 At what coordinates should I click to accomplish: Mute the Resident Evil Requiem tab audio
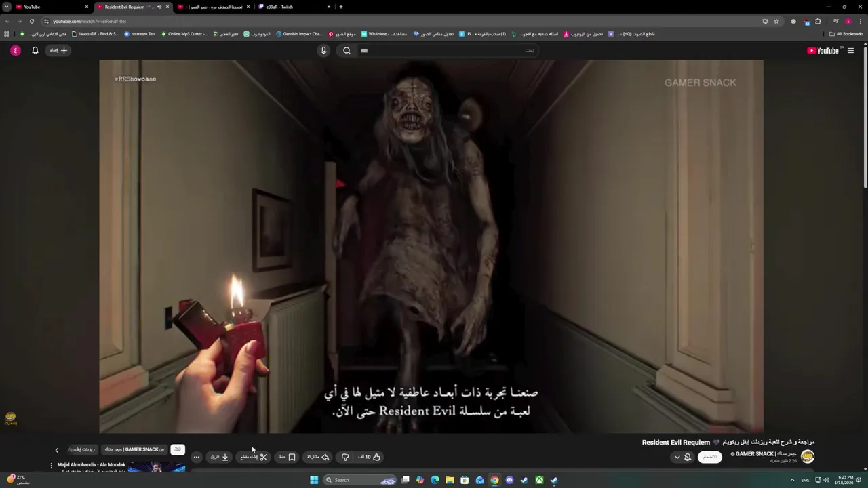[159, 7]
